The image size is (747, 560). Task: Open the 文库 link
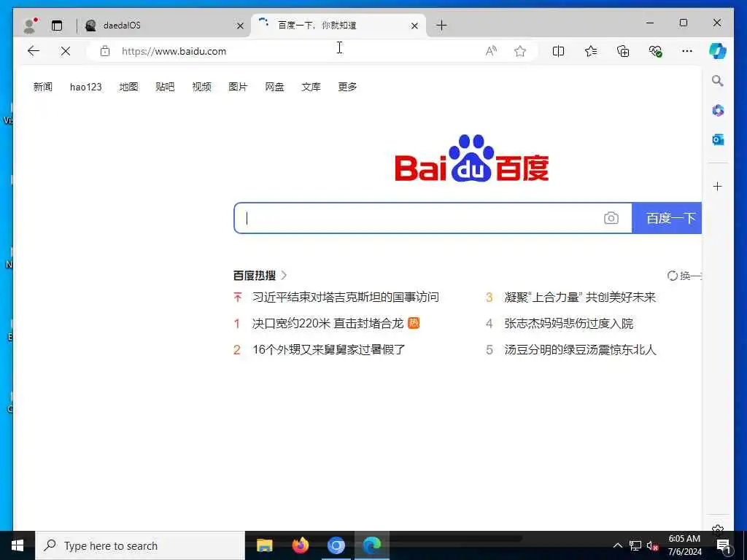click(x=311, y=87)
